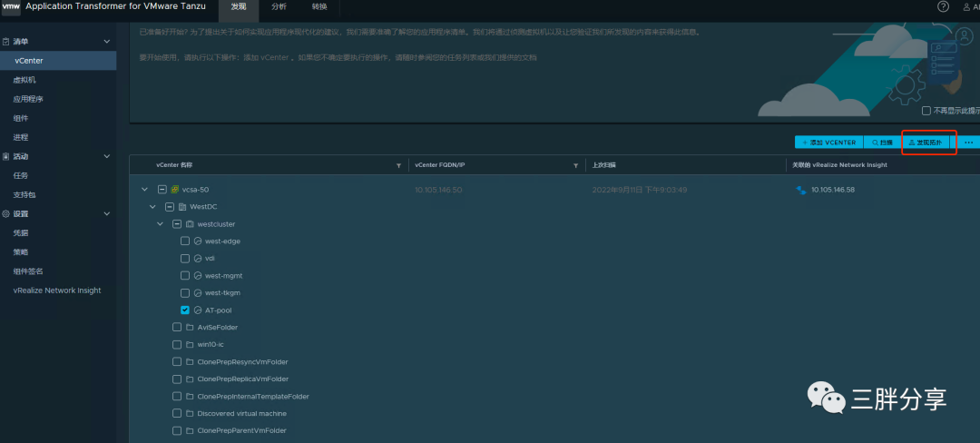
Task: Open filter on vCenter FQDN/IP column
Action: click(x=575, y=165)
